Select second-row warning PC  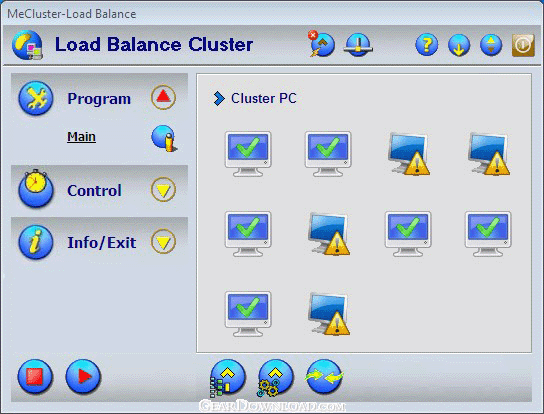pos(329,234)
